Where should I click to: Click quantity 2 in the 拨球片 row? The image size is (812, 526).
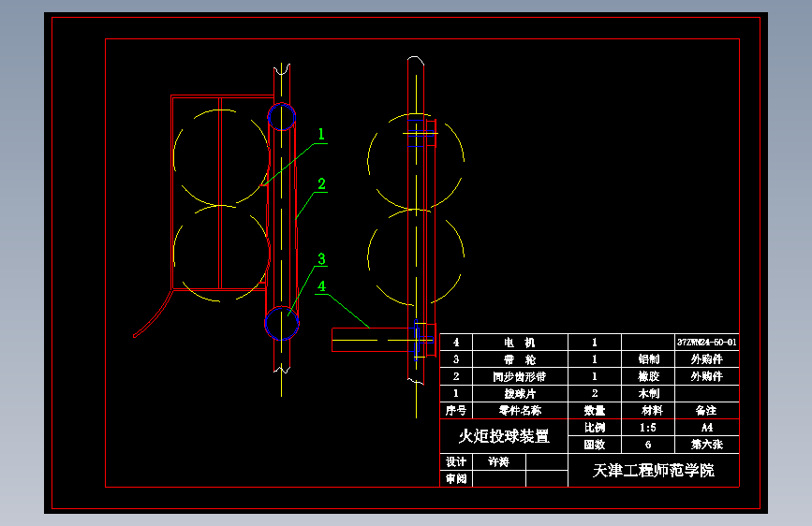[595, 393]
